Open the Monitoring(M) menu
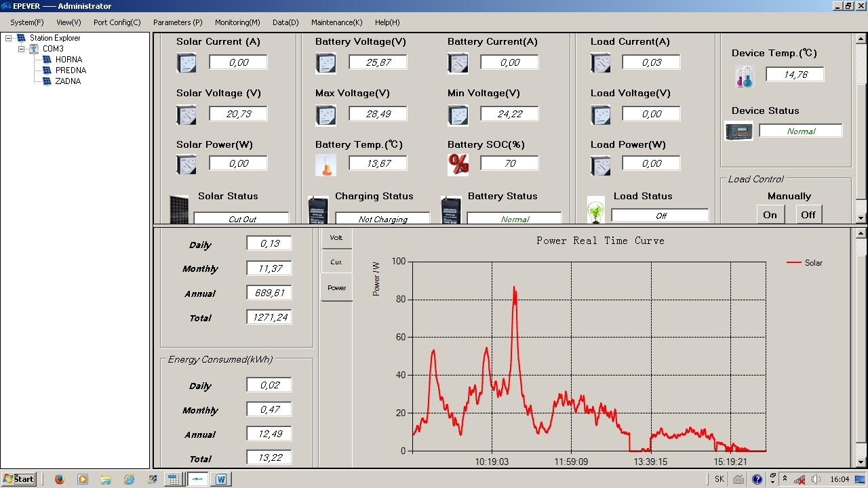 [237, 22]
